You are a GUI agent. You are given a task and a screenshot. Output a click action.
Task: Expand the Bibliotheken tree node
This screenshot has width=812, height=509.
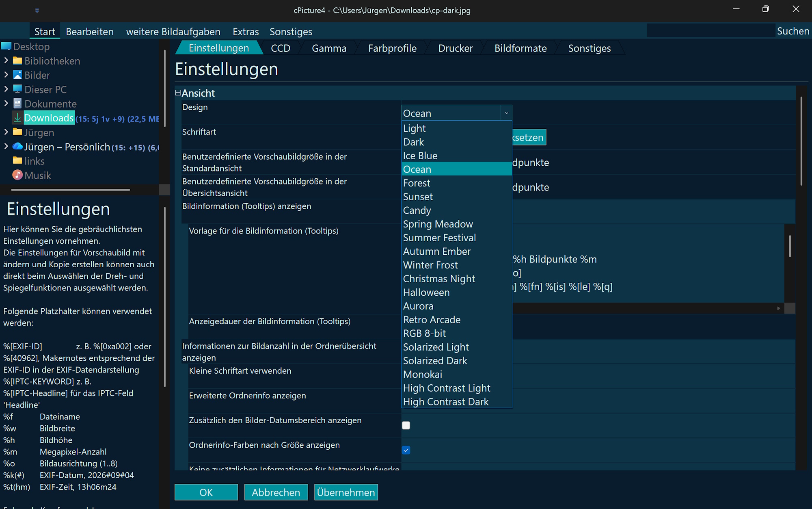coord(6,61)
